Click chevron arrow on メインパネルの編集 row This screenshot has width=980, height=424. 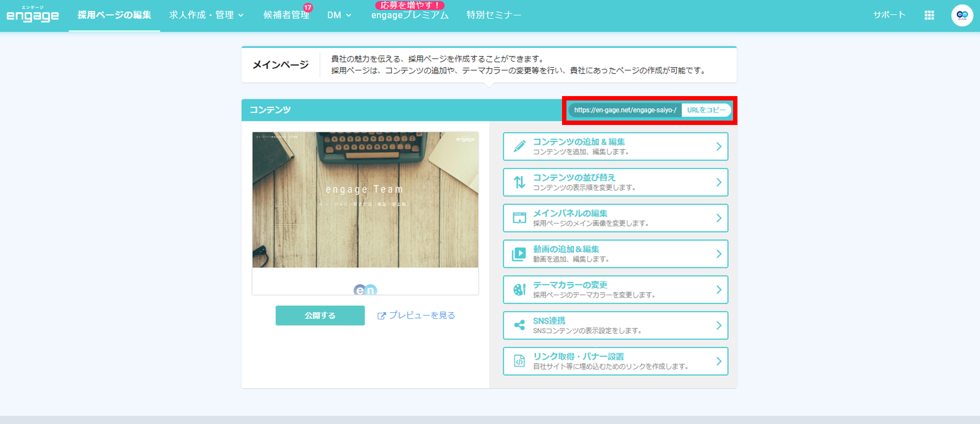coord(719,218)
